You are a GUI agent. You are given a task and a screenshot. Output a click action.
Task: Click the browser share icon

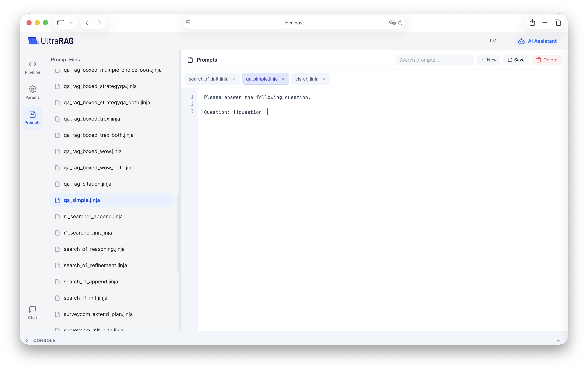[x=532, y=23]
